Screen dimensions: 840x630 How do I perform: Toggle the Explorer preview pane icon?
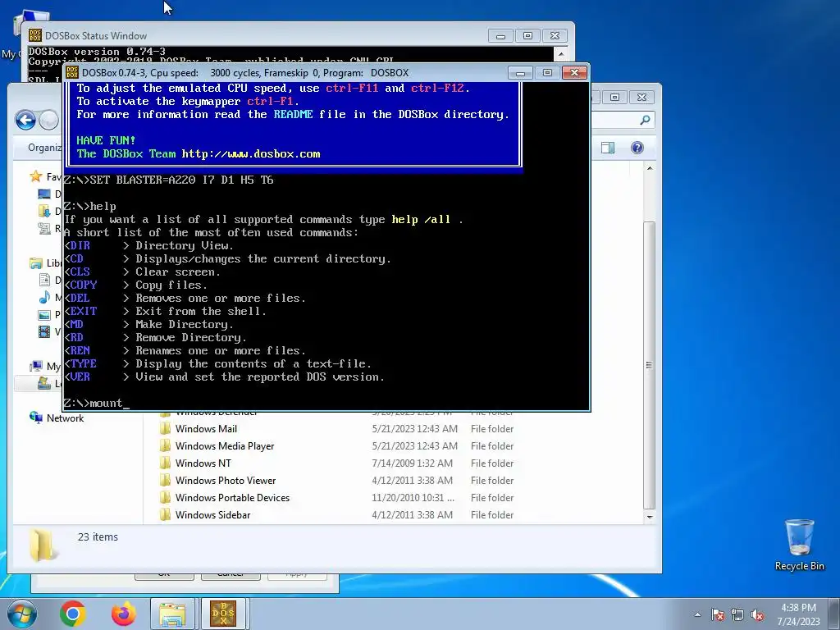click(608, 148)
